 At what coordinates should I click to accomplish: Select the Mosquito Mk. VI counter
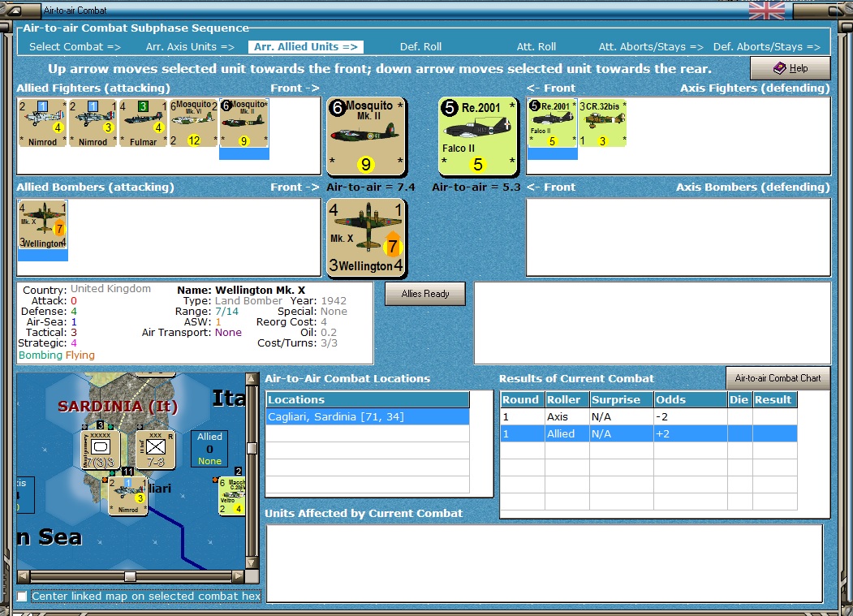point(194,123)
